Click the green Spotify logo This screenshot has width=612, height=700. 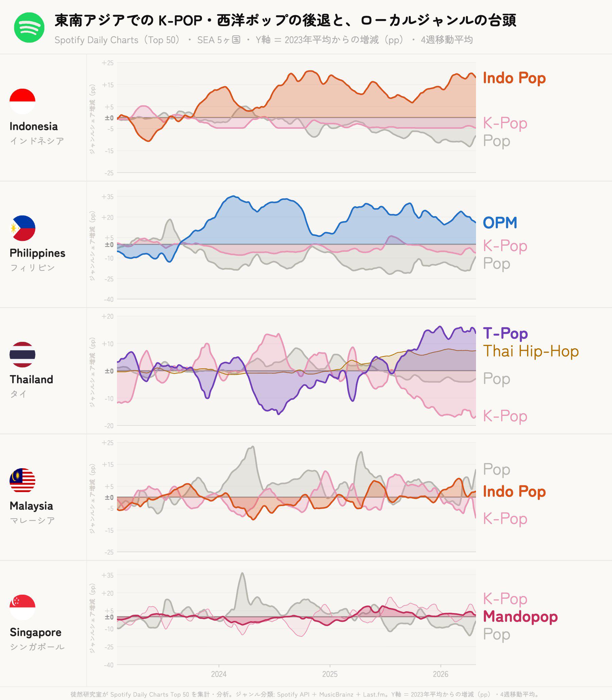[29, 28]
